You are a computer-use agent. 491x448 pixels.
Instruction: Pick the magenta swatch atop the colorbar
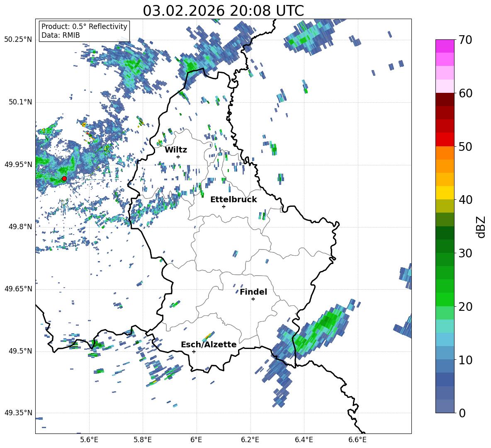[x=445, y=46]
